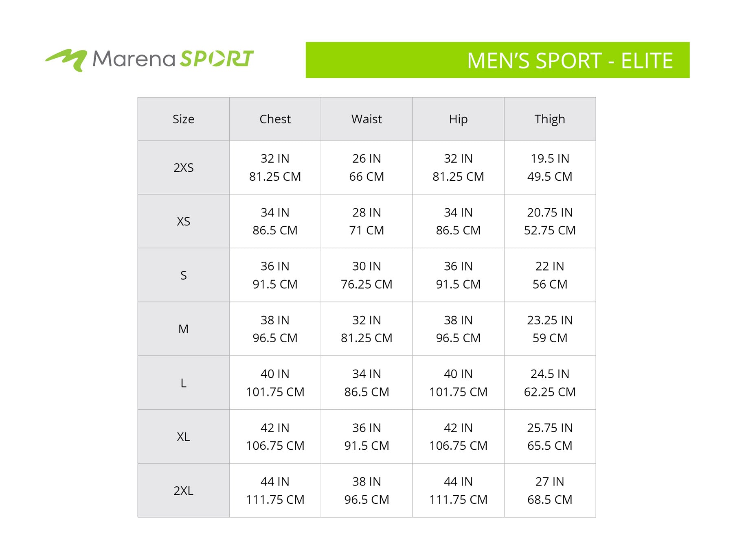
Task: Click the 36 IN / 91.5 CM waist cell
Action: click(366, 437)
